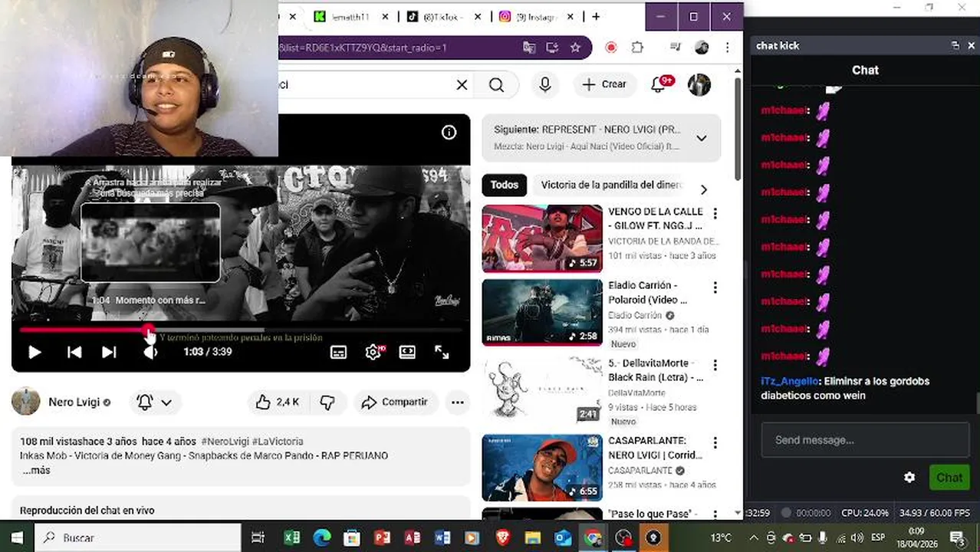
Task: Open more actions menu beside Compartir
Action: 457,402
